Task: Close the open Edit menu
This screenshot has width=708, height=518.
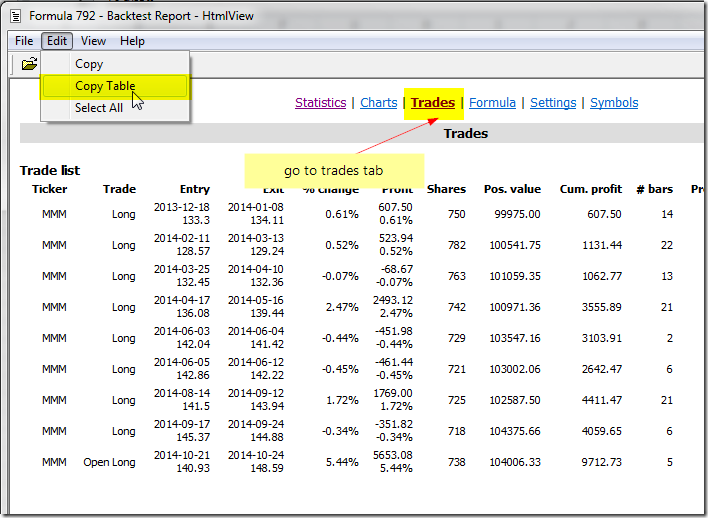Action: click(x=56, y=41)
